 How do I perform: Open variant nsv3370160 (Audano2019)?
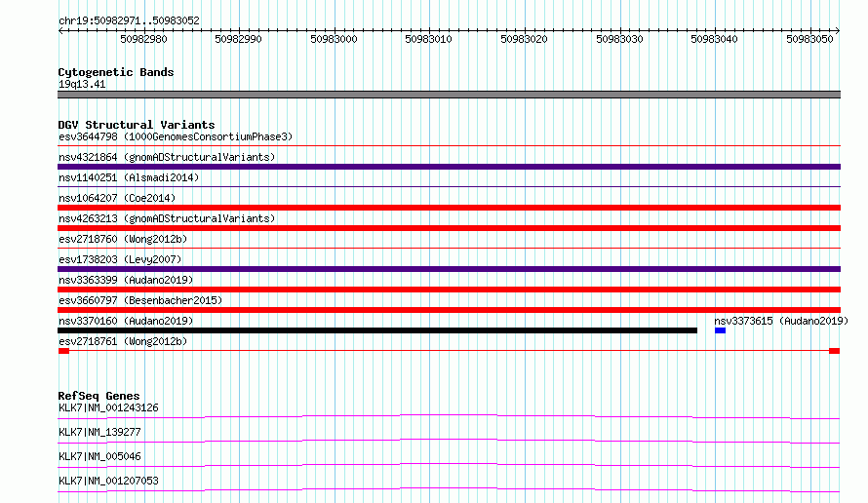[126, 321]
